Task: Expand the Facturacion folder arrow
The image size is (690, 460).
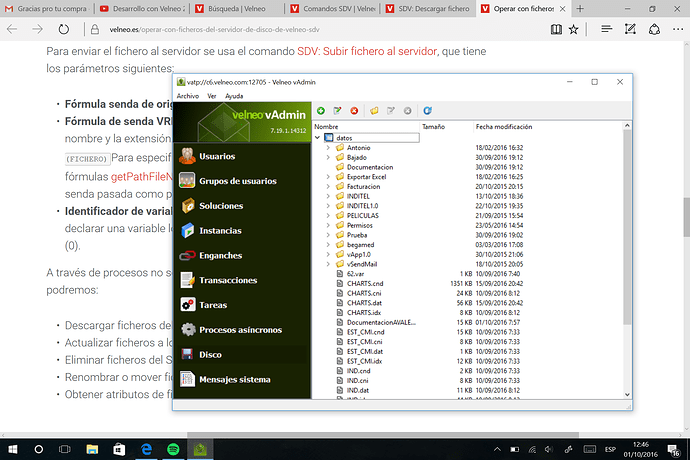Action: [328, 187]
